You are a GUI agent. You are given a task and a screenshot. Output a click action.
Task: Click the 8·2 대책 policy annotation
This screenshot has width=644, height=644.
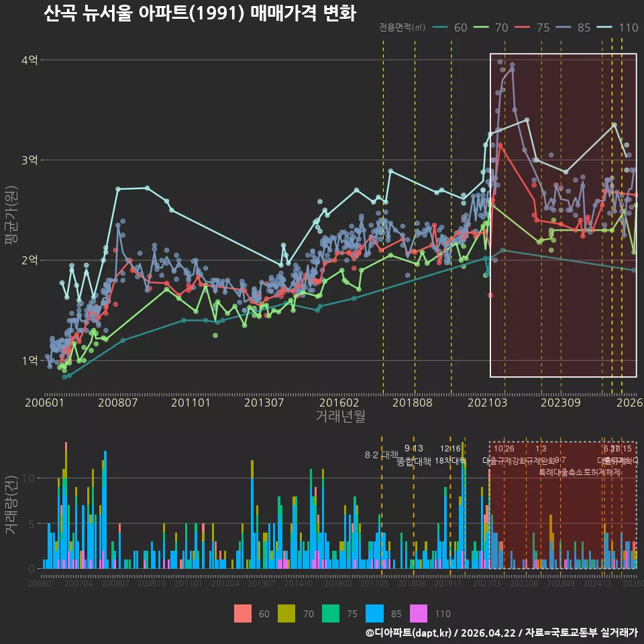click(382, 455)
